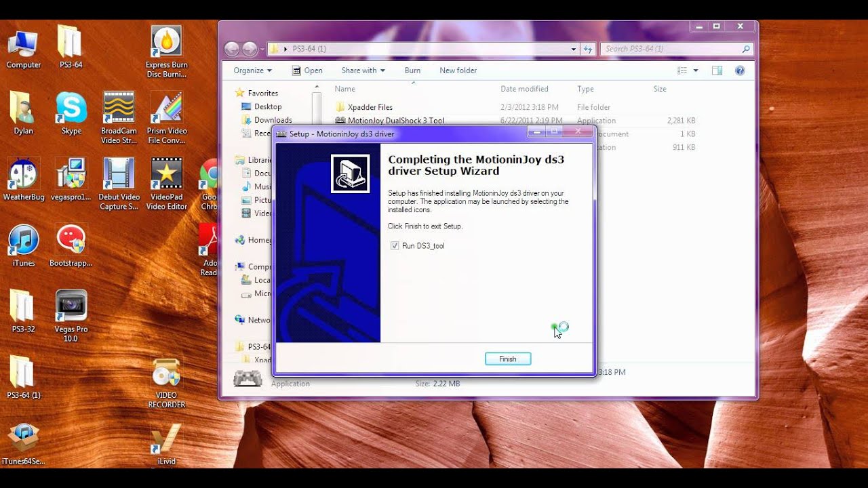This screenshot has width=868, height=488.
Task: Click the Explorer help question-mark icon
Action: [740, 70]
